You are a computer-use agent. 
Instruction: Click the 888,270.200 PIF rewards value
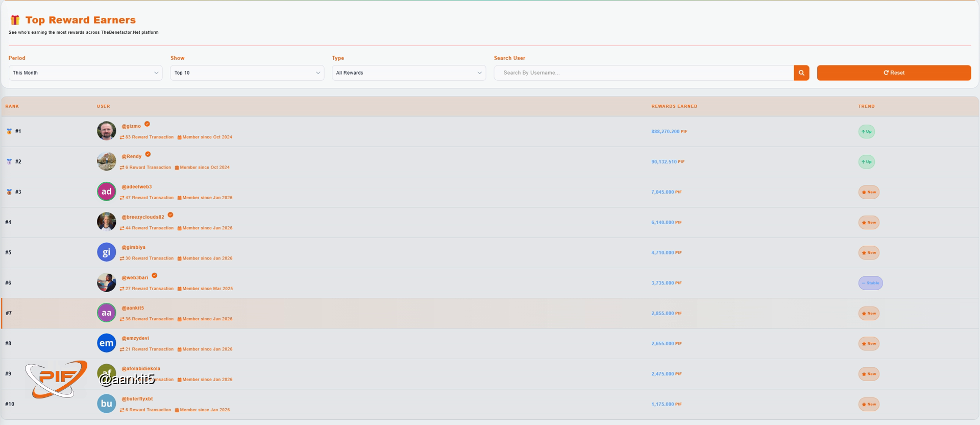(669, 131)
